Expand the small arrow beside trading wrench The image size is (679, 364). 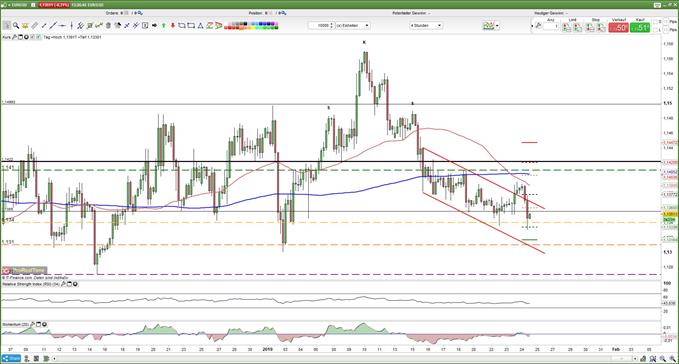tap(532, 26)
